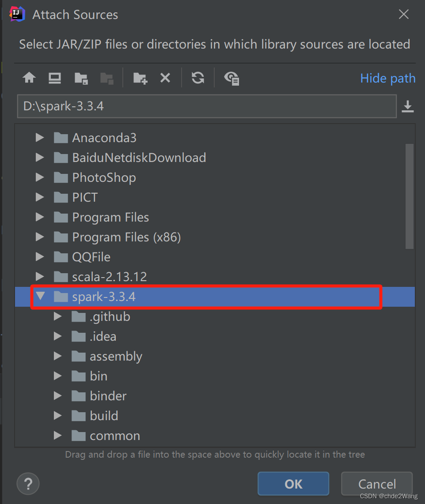Expand the binder folder arrow
The image size is (425, 504).
(x=58, y=396)
